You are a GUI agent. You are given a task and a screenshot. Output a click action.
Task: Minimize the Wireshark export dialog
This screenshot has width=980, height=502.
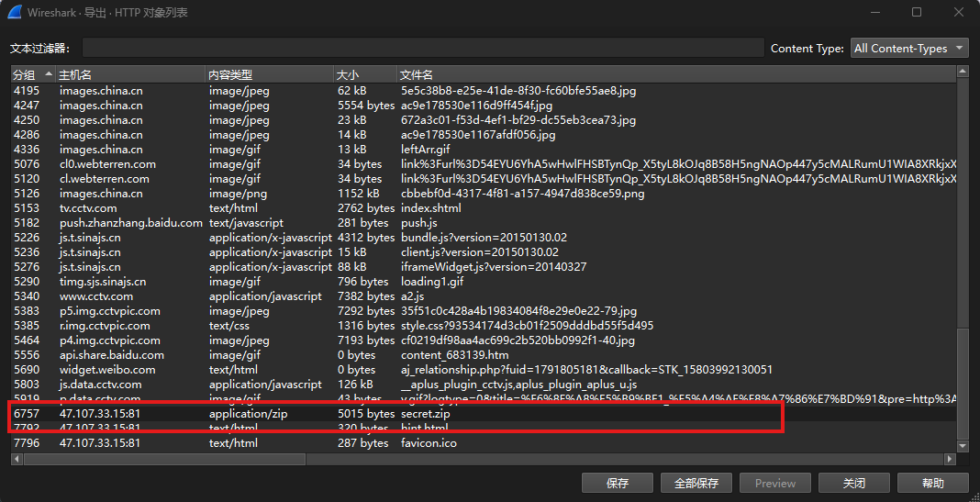pyautogui.click(x=874, y=12)
